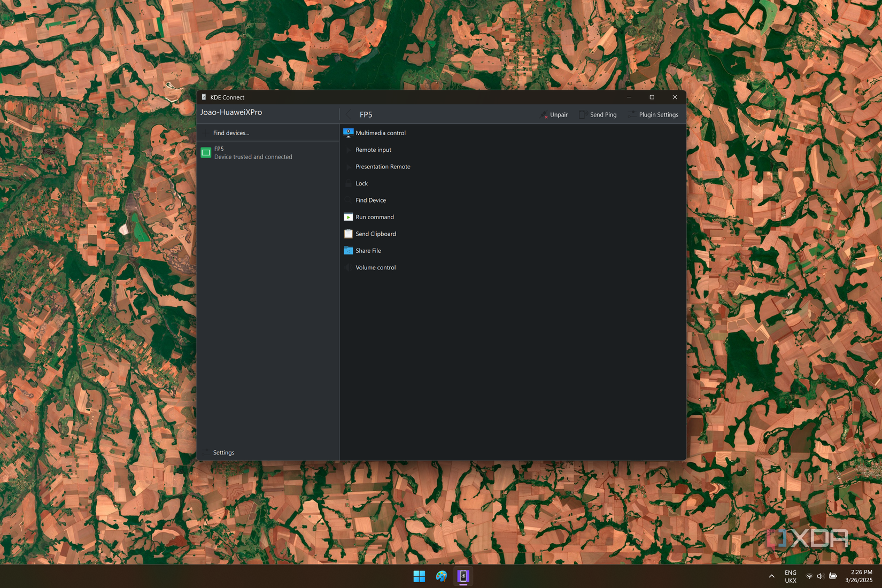Open the Windows Start menu
882x588 pixels.
click(419, 576)
